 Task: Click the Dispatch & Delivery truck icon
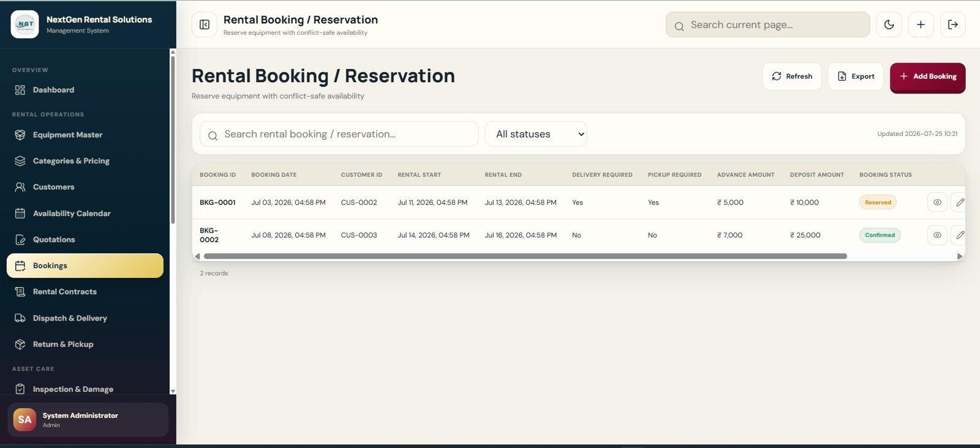tap(20, 318)
